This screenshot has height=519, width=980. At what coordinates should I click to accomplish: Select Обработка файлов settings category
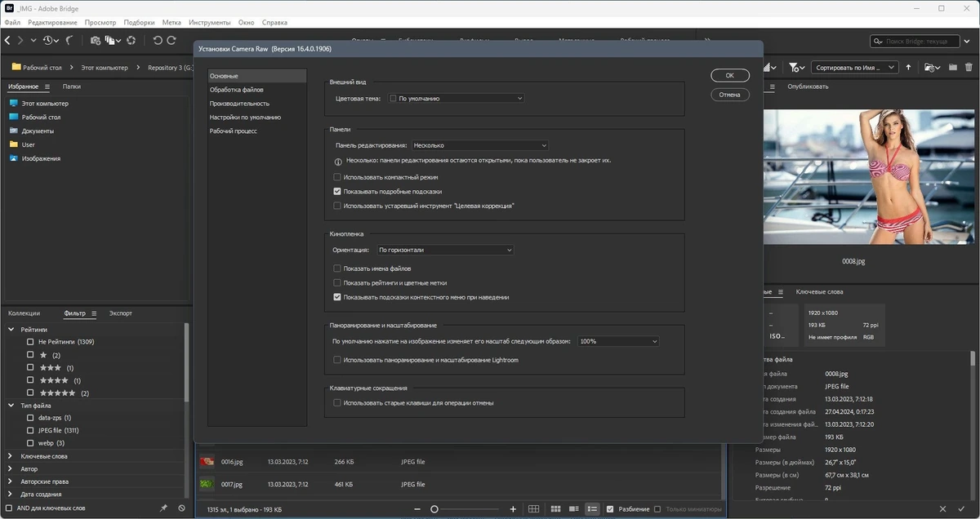257,90
